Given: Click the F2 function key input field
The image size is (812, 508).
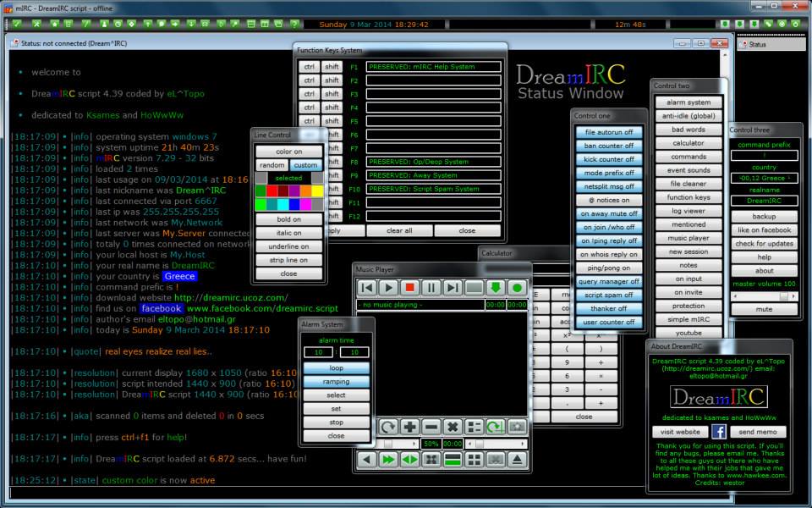Looking at the screenshot, I should click(x=433, y=80).
